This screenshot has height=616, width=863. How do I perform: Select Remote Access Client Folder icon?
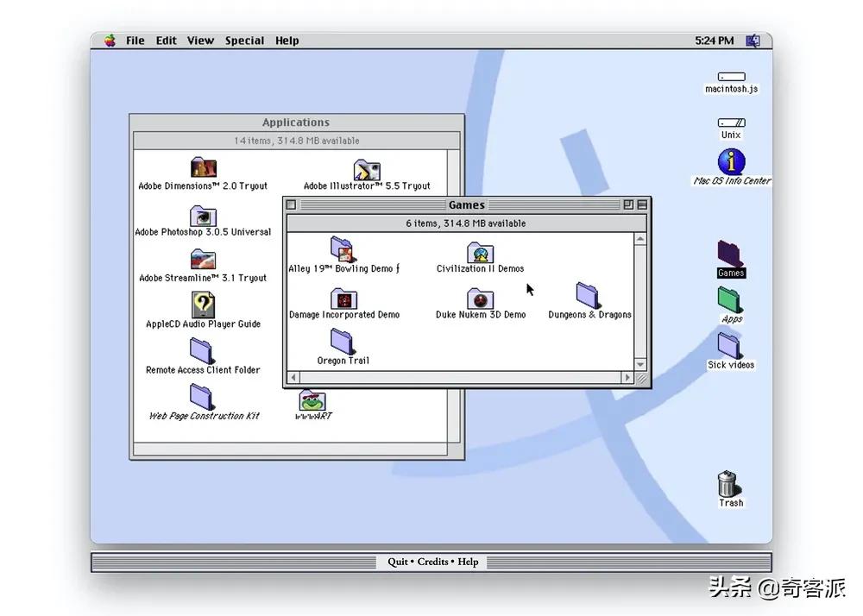tap(202, 351)
